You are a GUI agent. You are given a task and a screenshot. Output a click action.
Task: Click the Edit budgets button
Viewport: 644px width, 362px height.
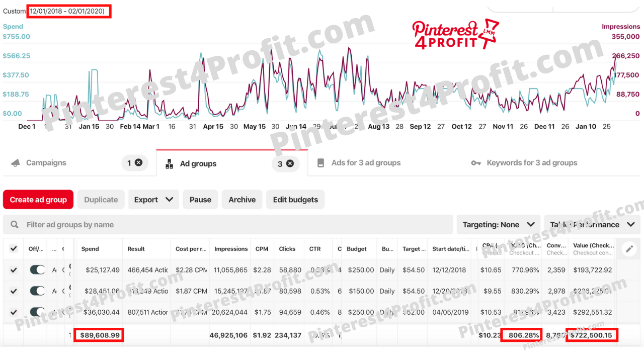(x=295, y=200)
